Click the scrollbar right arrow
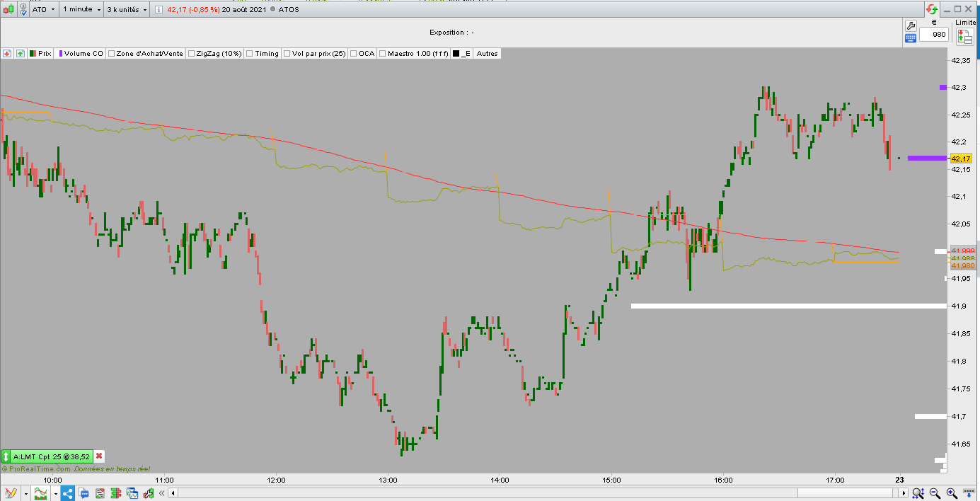This screenshot has width=980, height=501. click(x=904, y=493)
